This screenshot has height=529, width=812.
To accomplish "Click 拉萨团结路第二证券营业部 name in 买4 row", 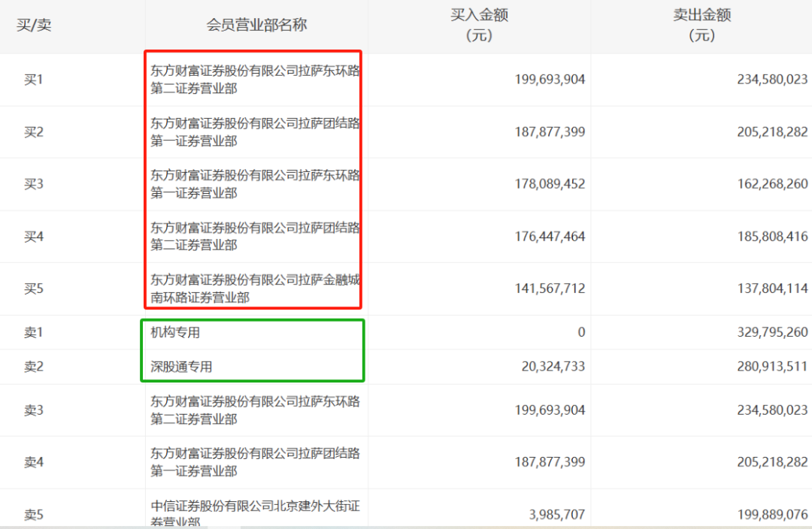I will (x=255, y=237).
